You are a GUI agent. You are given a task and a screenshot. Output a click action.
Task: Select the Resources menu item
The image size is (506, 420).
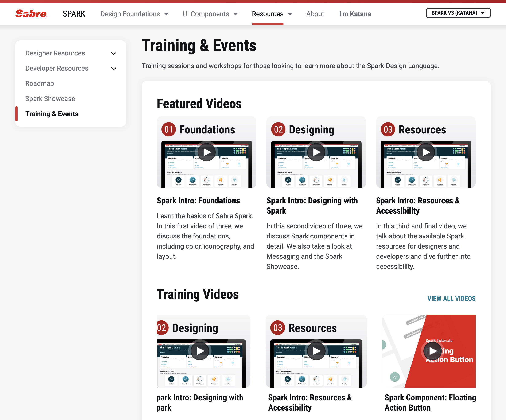(x=268, y=14)
